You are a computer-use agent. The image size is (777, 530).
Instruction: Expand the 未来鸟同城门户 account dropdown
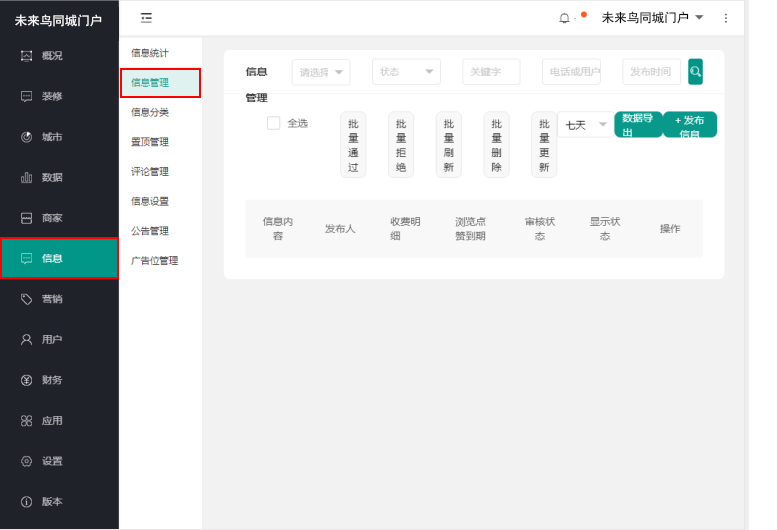pyautogui.click(x=652, y=18)
